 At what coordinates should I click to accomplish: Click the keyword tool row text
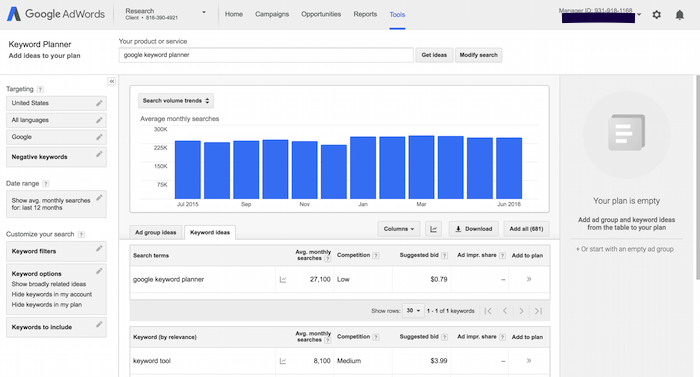152,361
